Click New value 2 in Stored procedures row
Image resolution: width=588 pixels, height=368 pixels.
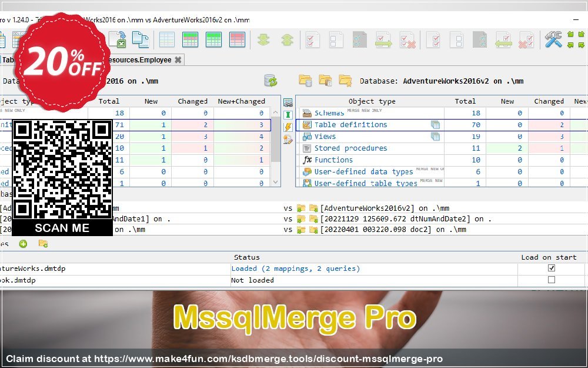(520, 148)
